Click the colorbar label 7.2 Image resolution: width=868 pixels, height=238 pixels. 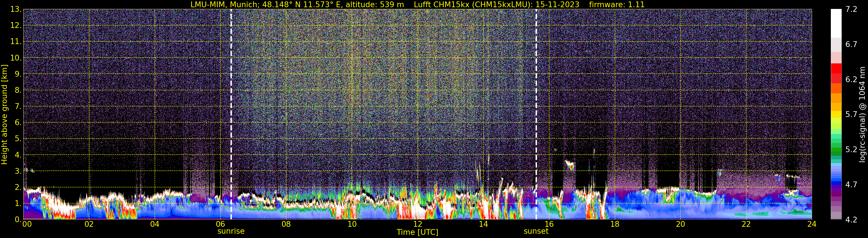(x=851, y=9)
